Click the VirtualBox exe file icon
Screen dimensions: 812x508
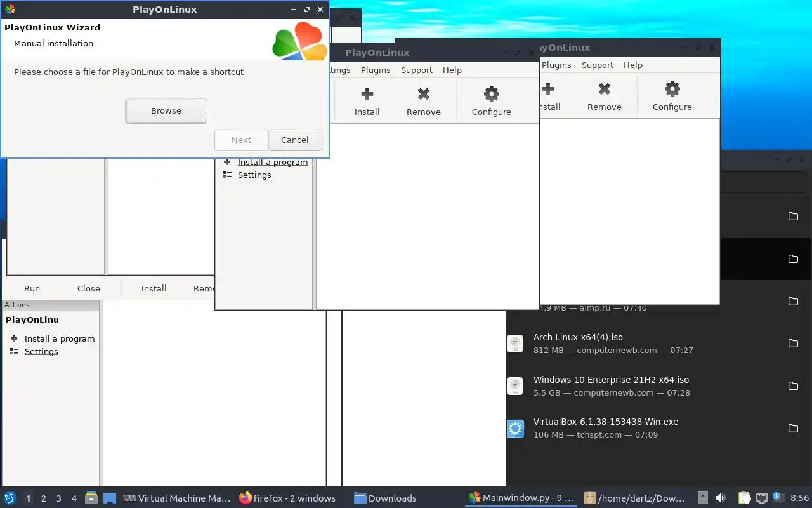coord(515,429)
